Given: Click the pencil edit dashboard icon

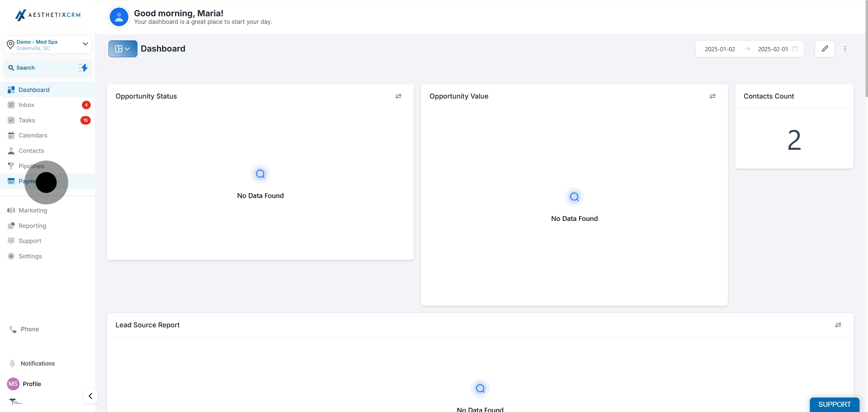Looking at the screenshot, I should pyautogui.click(x=825, y=49).
